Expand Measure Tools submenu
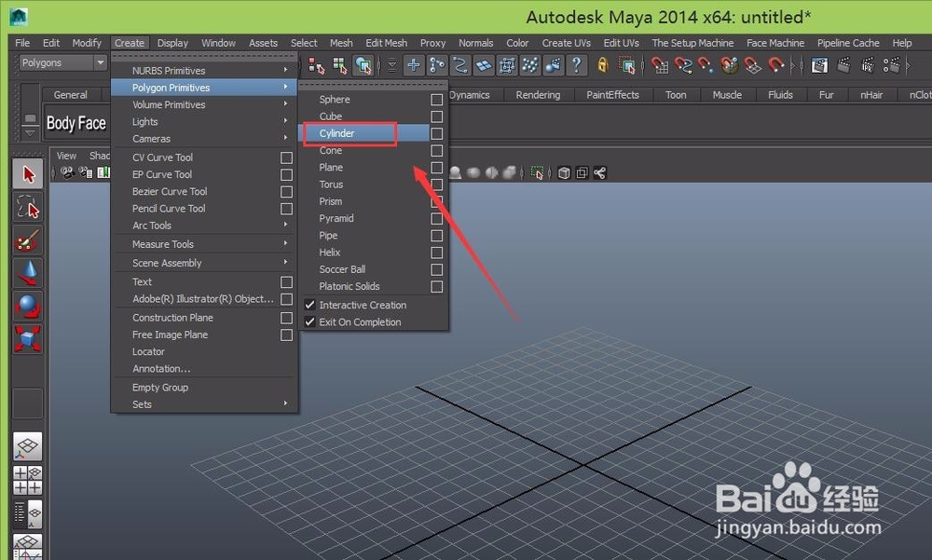 [x=204, y=244]
